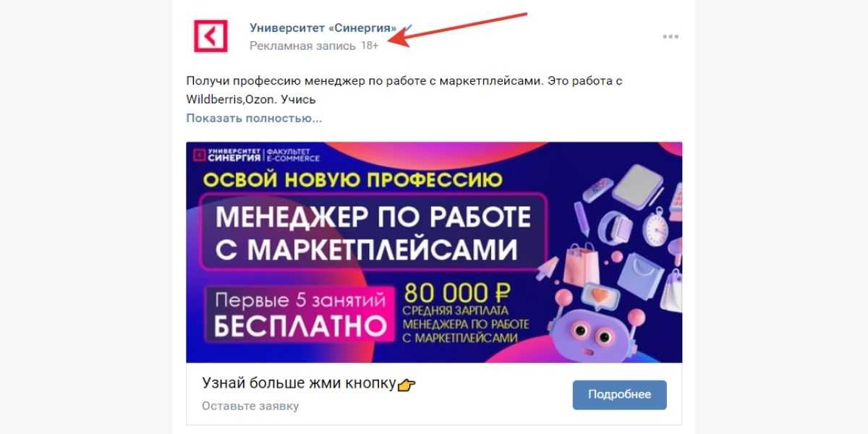The width and height of the screenshot is (868, 434).
Task: Expand post with Показать полностью
Action: click(254, 118)
